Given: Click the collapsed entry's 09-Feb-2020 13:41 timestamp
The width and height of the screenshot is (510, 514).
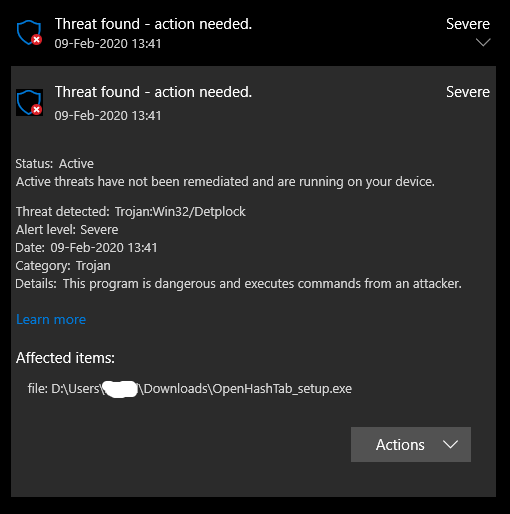Looking at the screenshot, I should [108, 44].
